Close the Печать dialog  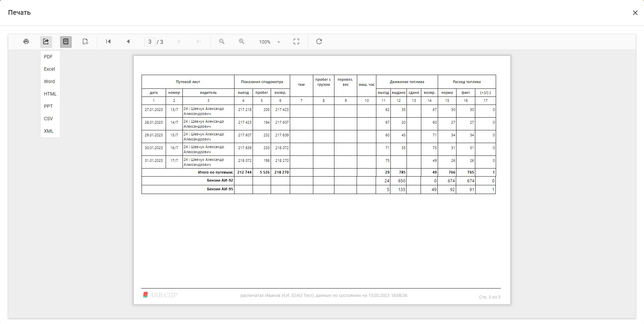pyautogui.click(x=635, y=13)
